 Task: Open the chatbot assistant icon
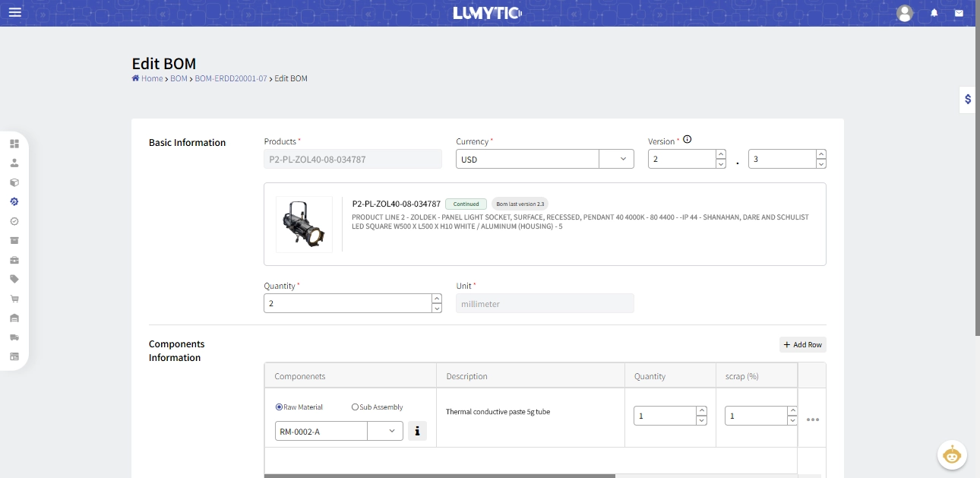point(951,455)
